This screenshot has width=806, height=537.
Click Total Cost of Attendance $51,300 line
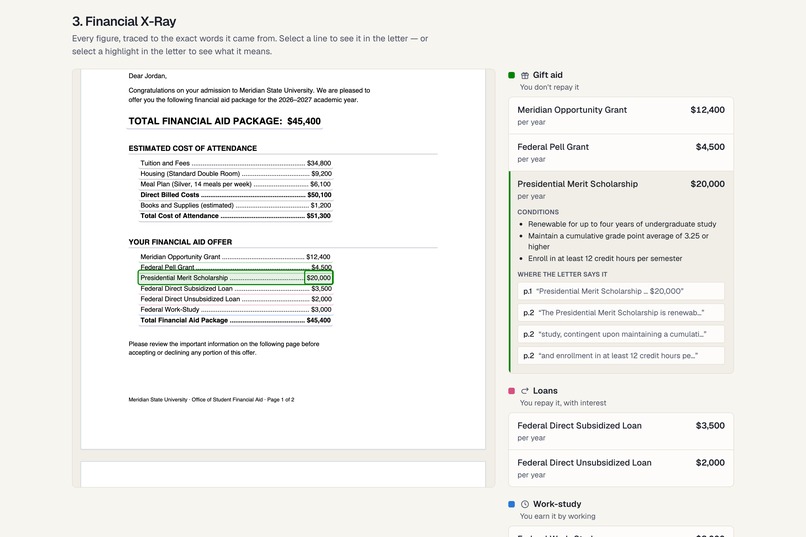click(x=236, y=216)
